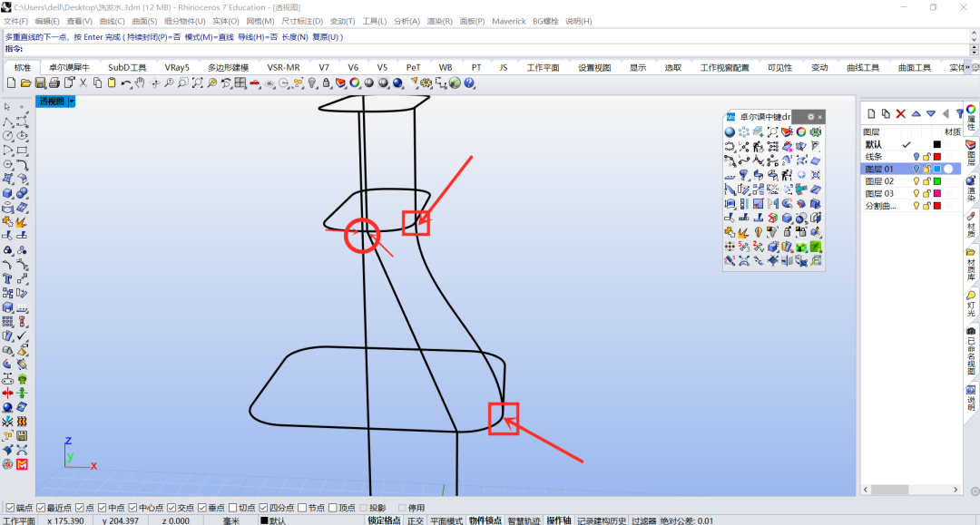Enable the 切点 osnap checkbox

233,508
